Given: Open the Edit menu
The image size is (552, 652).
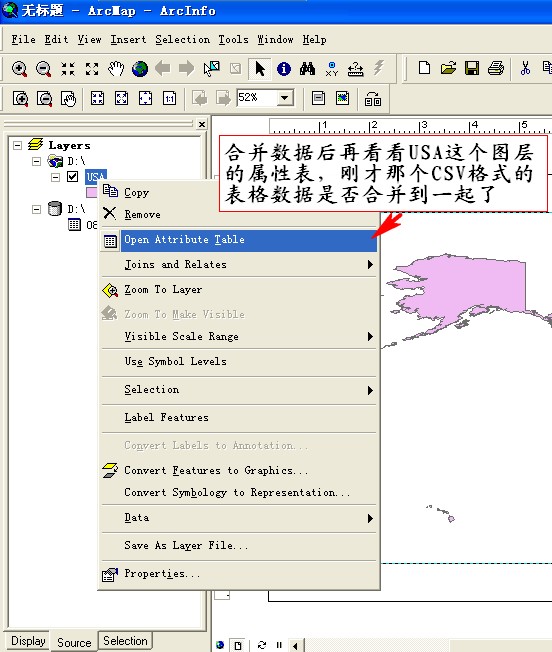Looking at the screenshot, I should (x=56, y=40).
